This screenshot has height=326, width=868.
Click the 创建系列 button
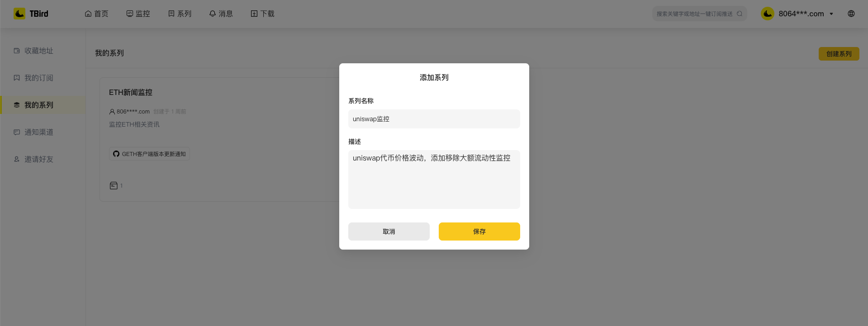(839, 54)
